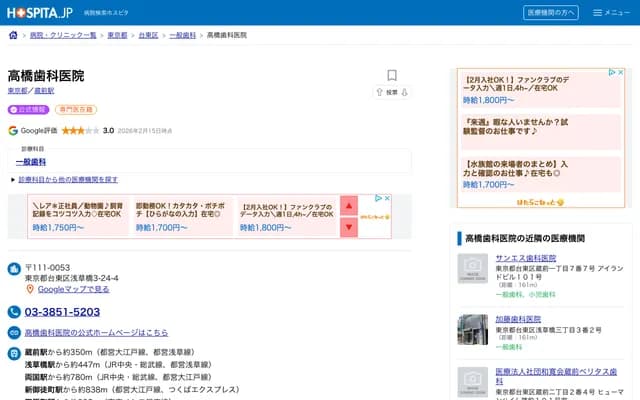Bookmark this clinic with the bookmark icon
Viewport: 640px width, 400px height.
pos(392,75)
